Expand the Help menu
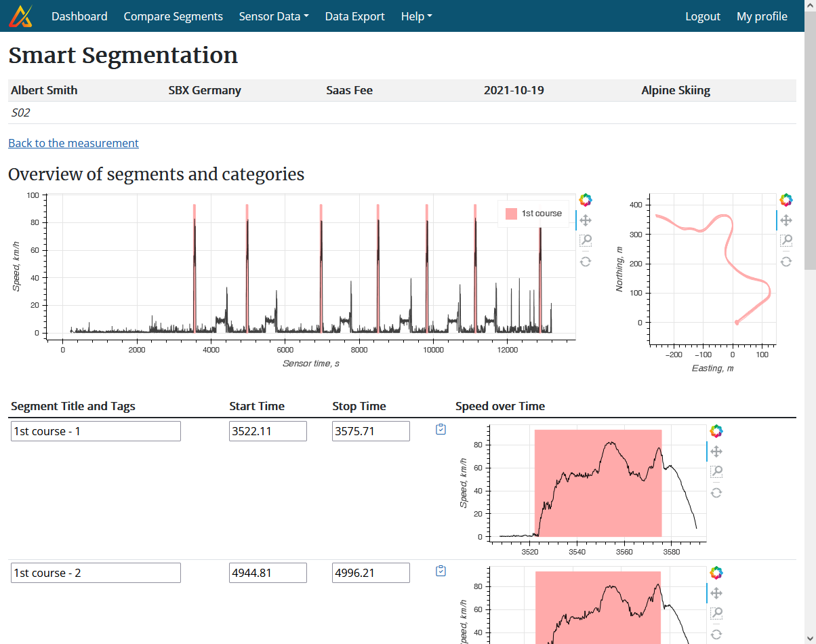This screenshot has width=816, height=644. [x=416, y=16]
